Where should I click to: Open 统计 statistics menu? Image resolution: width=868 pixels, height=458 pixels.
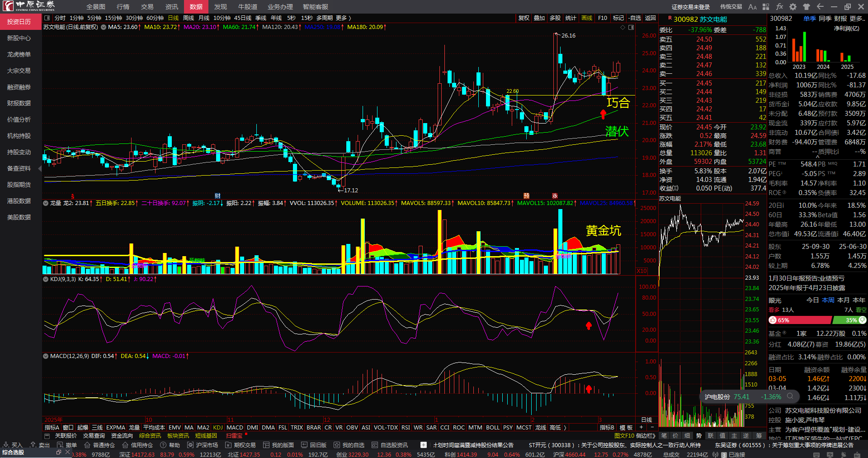click(x=571, y=18)
